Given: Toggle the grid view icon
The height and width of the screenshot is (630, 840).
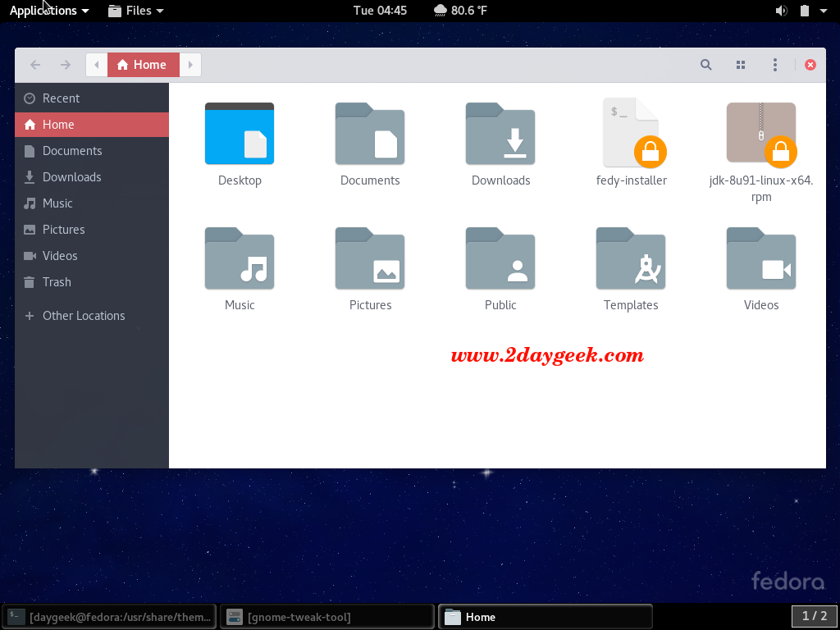Looking at the screenshot, I should tap(741, 65).
